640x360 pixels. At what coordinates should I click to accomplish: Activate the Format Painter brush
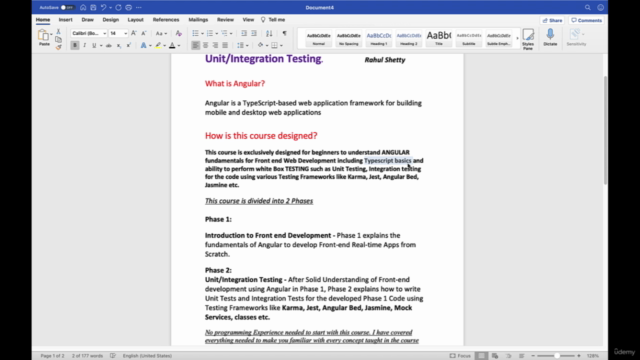click(x=58, y=47)
